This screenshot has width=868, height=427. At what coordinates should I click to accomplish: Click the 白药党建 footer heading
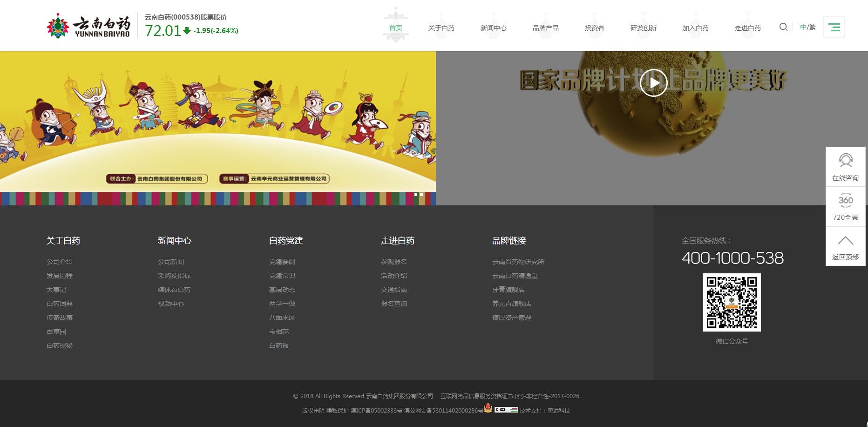(286, 241)
